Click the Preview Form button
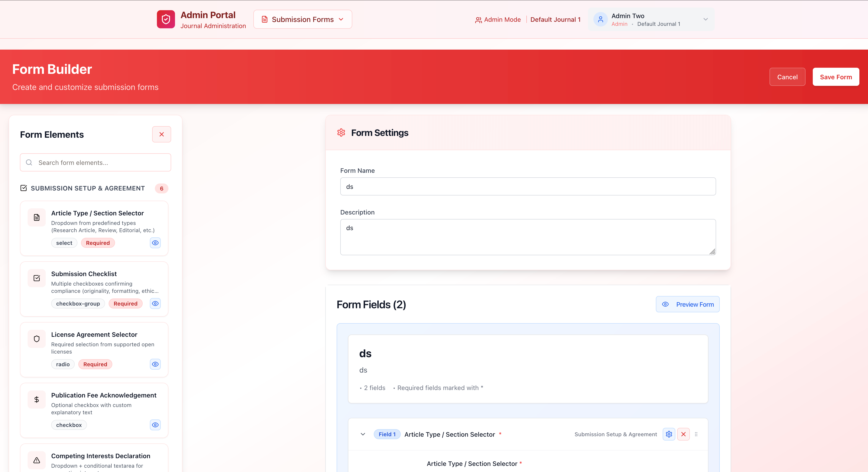 [687, 304]
